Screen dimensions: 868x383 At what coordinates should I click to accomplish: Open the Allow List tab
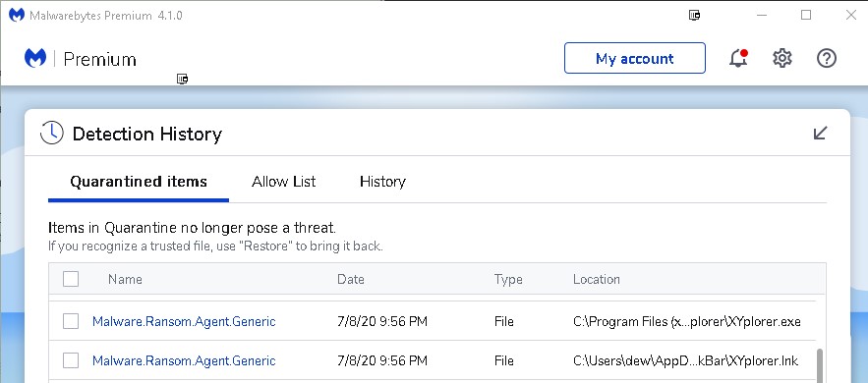coord(283,182)
